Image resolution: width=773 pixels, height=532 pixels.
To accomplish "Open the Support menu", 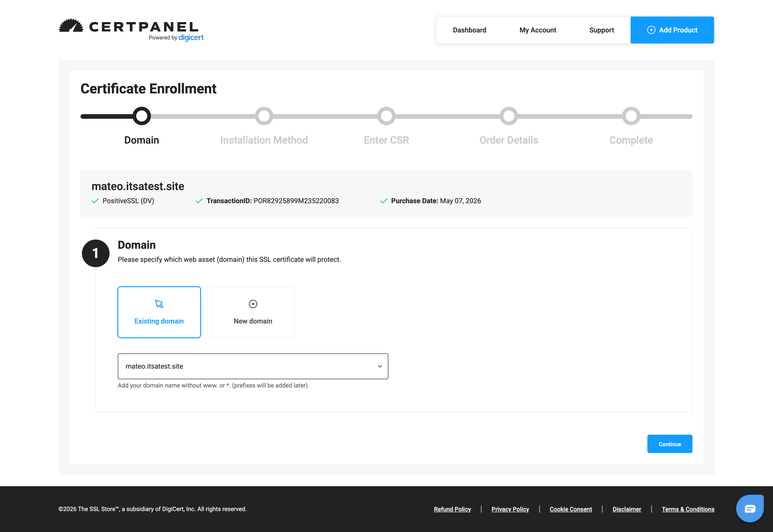I will click(x=601, y=30).
